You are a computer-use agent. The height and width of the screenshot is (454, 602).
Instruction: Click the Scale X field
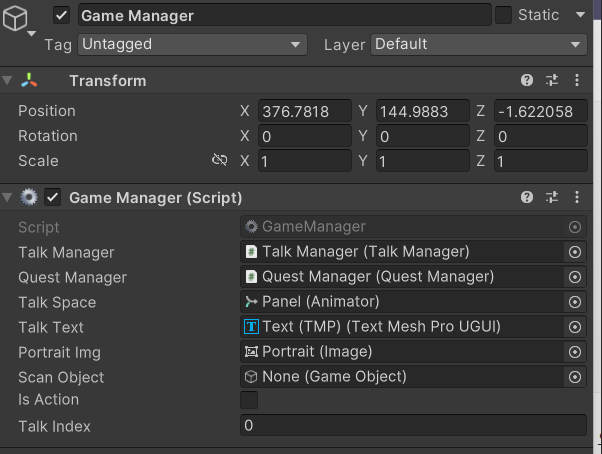click(x=305, y=161)
